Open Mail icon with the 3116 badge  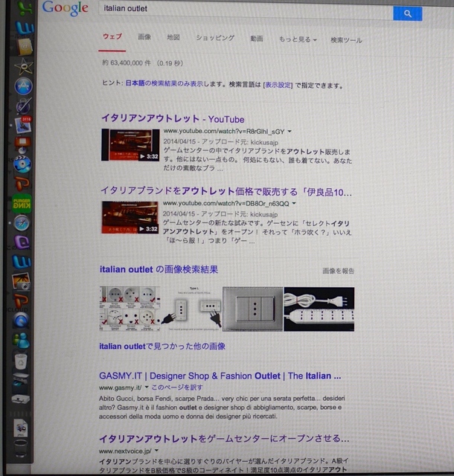coord(23,125)
